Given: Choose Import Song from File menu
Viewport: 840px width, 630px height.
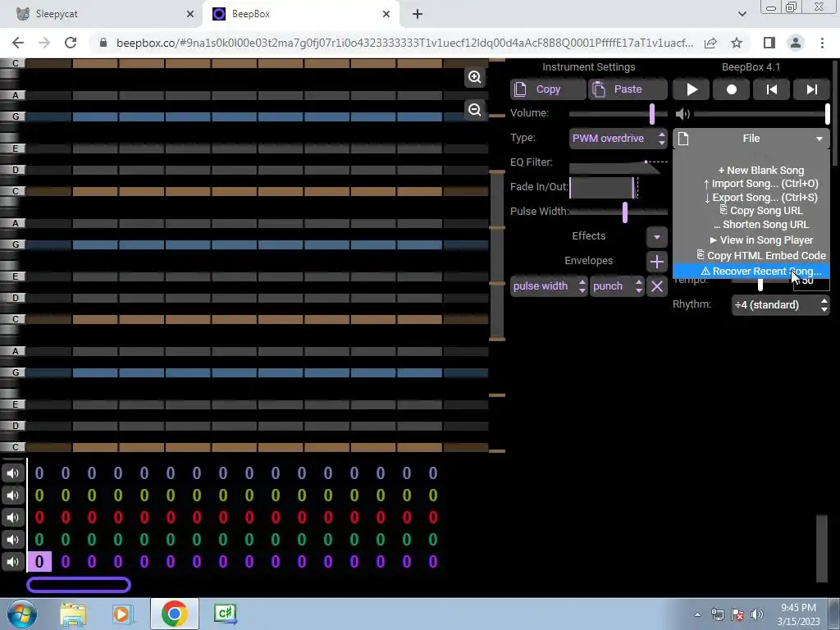Looking at the screenshot, I should click(751, 184).
